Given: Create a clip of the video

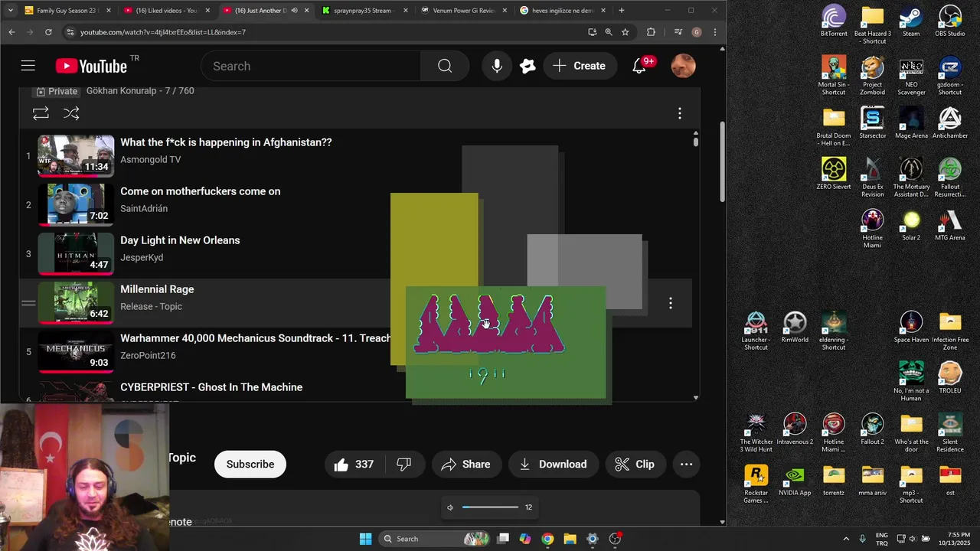Looking at the screenshot, I should tap(635, 464).
